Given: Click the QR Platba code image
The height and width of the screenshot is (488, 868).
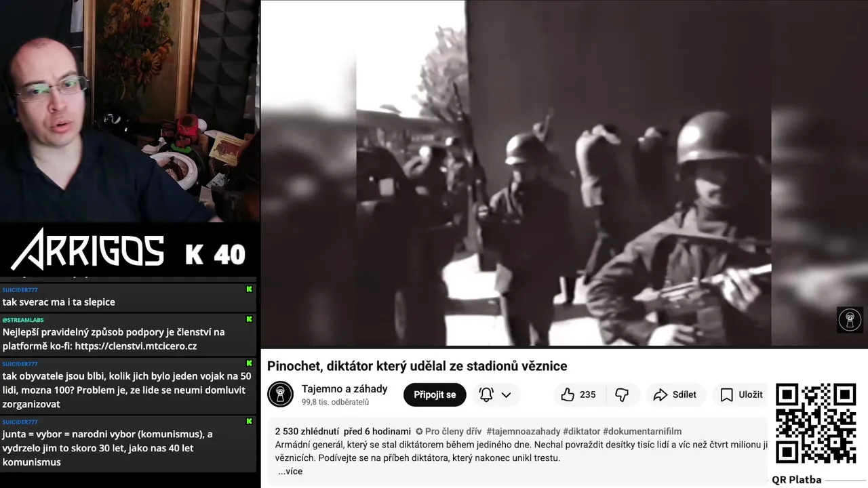Looking at the screenshot, I should click(816, 424).
